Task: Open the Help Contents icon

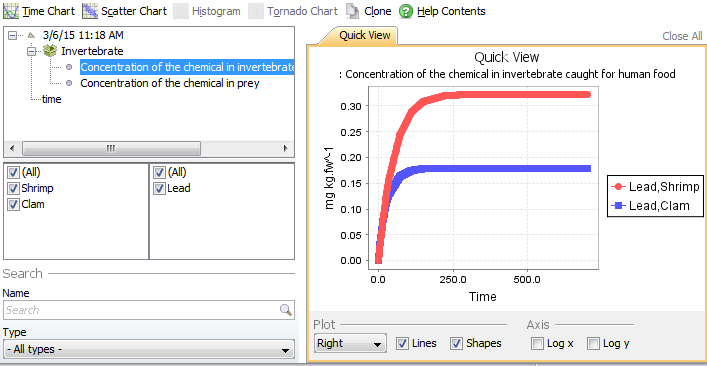Action: click(x=406, y=11)
